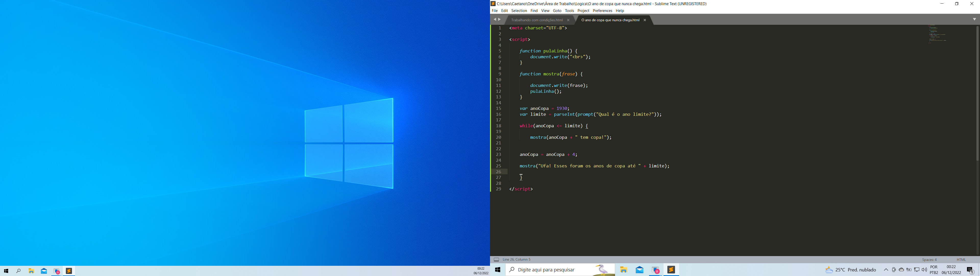Screen dimensions: 980x276
Task: Open the Mail app beside the taskbar search box
Action: [x=640, y=270]
